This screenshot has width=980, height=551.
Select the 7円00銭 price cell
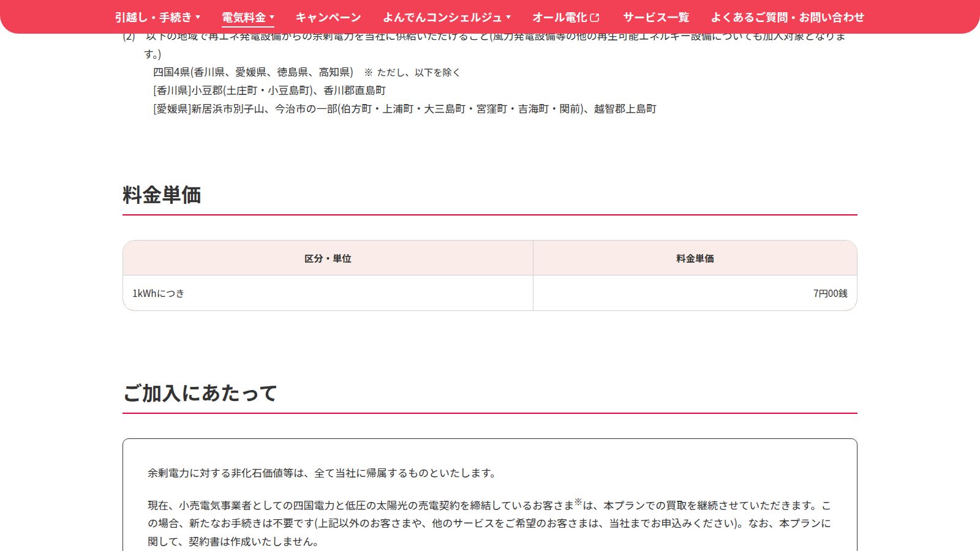pyautogui.click(x=695, y=293)
